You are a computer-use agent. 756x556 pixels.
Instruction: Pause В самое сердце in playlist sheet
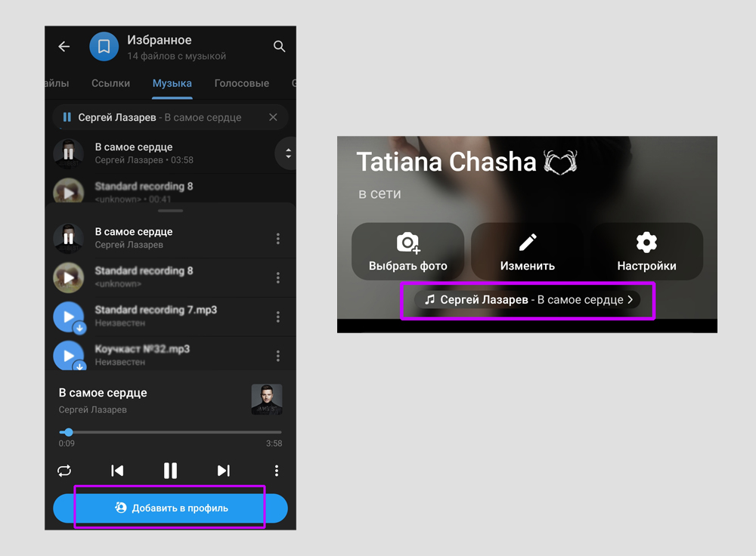[69, 238]
